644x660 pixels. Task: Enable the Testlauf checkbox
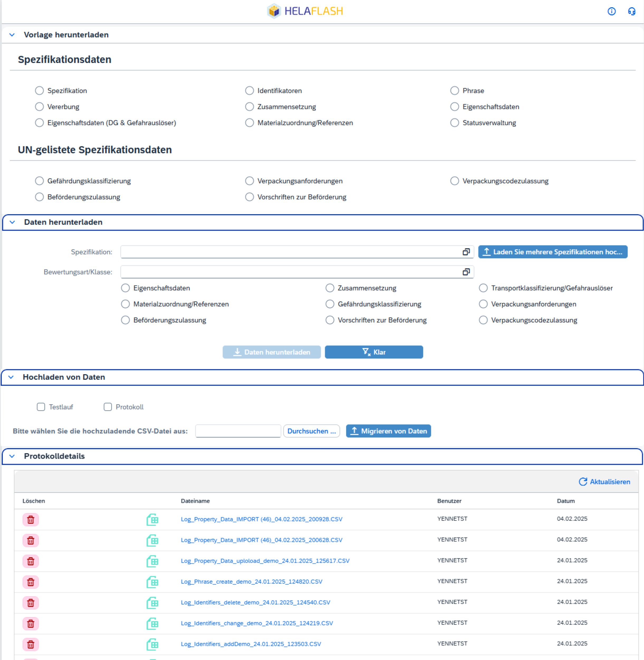coord(41,407)
